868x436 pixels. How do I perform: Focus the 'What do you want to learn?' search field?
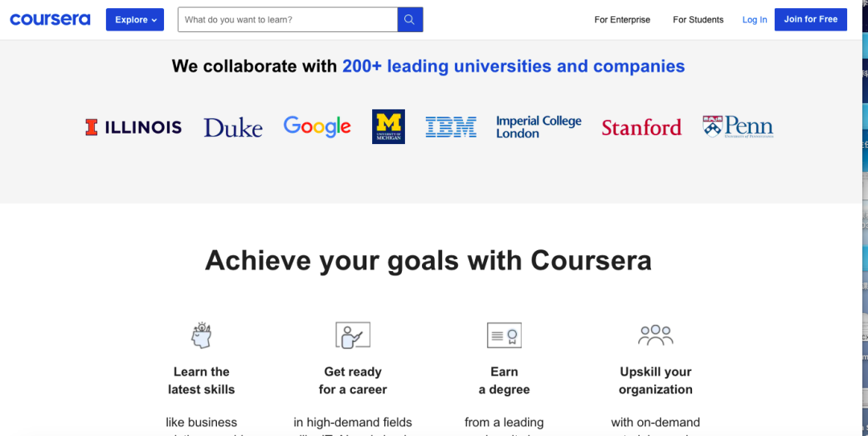288,20
